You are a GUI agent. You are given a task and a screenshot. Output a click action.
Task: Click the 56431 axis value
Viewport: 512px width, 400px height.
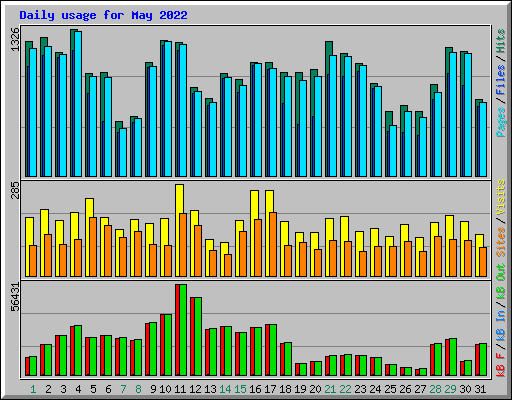15,297
